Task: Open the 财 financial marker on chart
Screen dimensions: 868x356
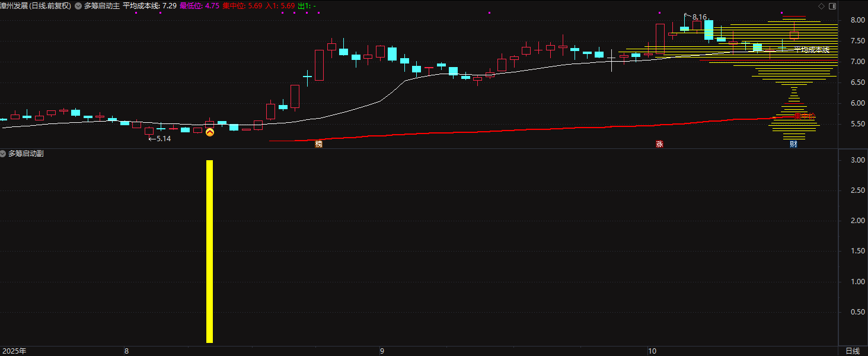Action: pos(793,144)
